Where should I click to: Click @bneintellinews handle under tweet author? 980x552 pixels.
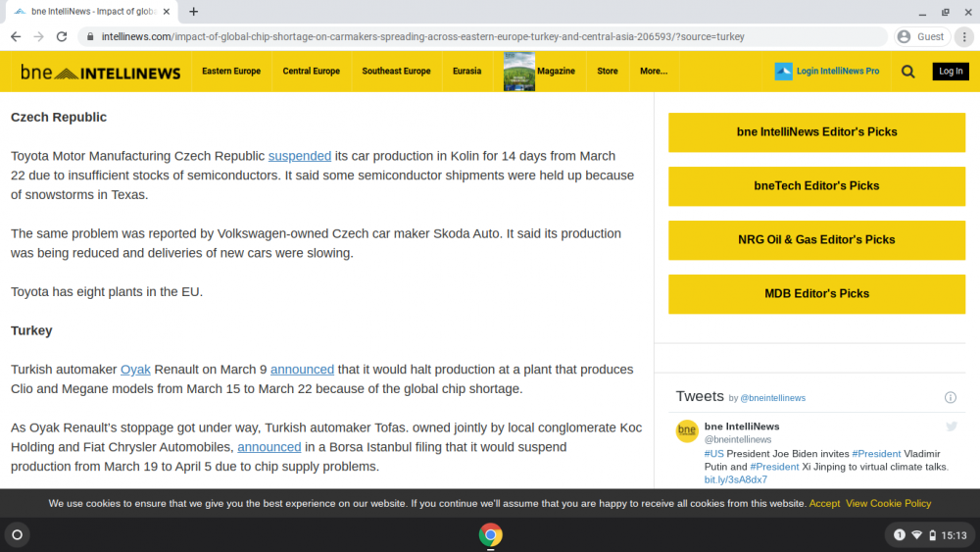(738, 439)
